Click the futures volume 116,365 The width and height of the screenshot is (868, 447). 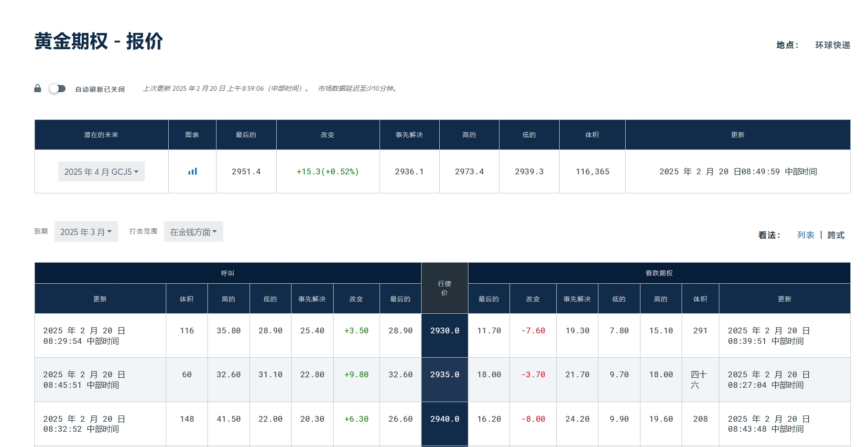593,171
